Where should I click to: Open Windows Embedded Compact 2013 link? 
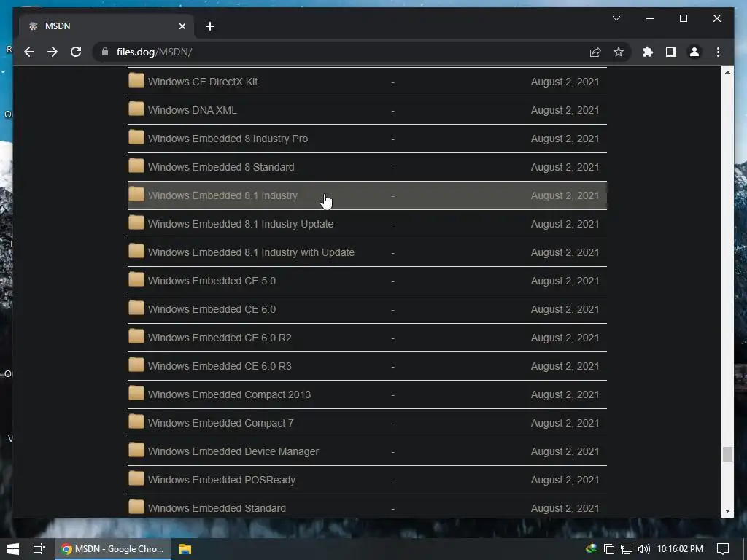(x=229, y=394)
